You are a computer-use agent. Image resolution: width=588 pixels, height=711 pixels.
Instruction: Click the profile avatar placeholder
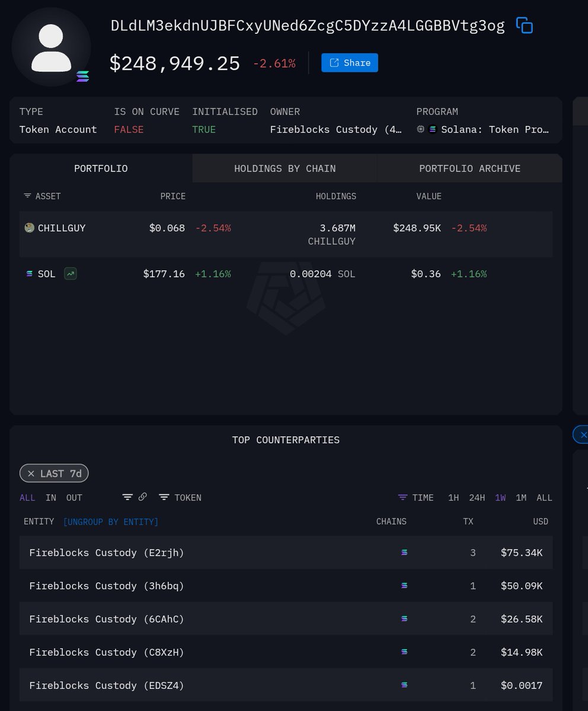click(51, 47)
